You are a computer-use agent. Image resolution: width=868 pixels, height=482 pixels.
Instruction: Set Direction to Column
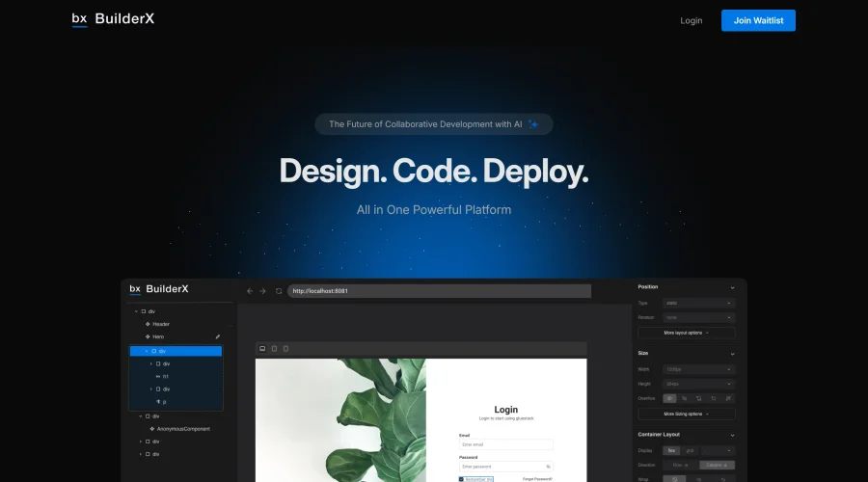[717, 466]
